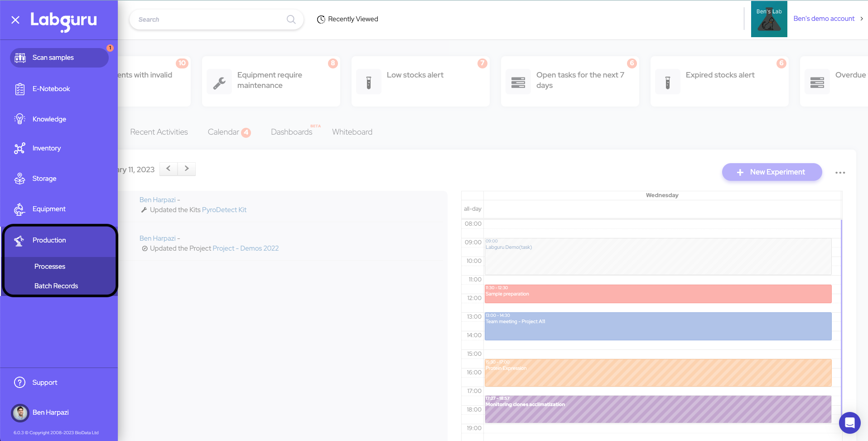Open E-Notebook from the sidebar icon
868x441 pixels.
pyautogui.click(x=20, y=89)
